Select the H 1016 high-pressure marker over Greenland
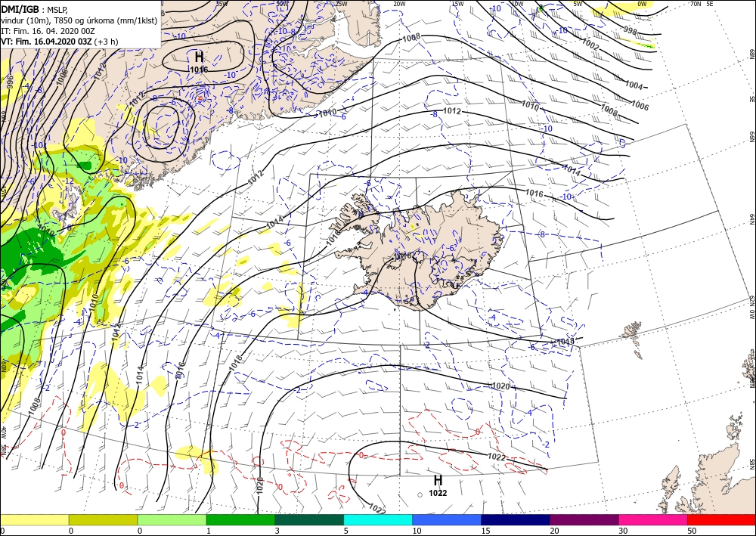The height and width of the screenshot is (536, 756). tap(199, 62)
